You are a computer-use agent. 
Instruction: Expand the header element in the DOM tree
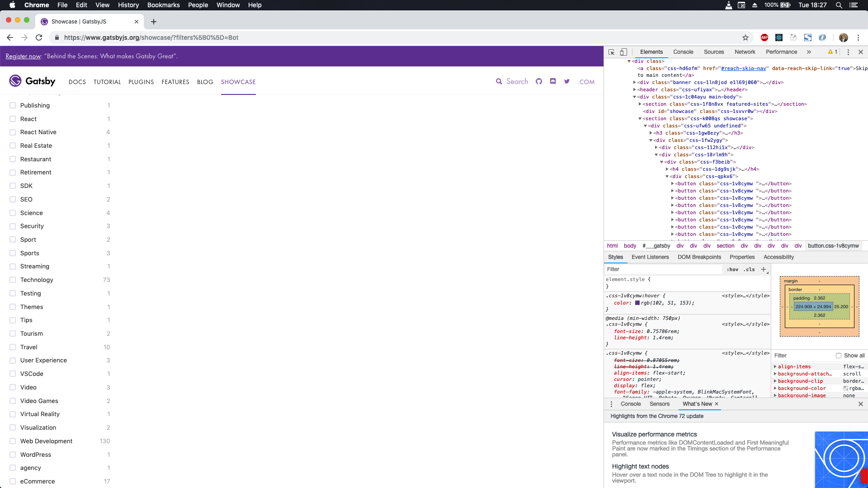635,89
